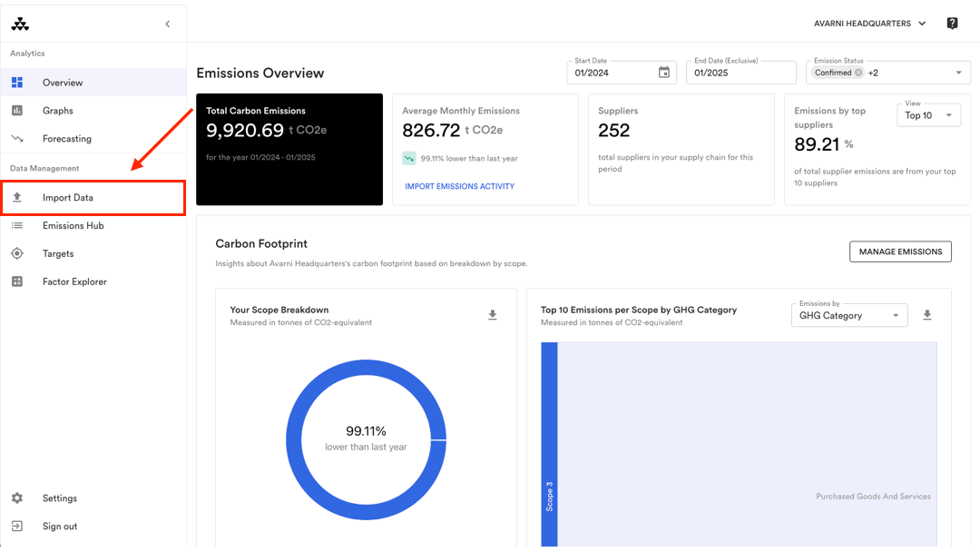Screen dimensions: 980x552
Task: Open the Graphs menu item
Action: [93, 111]
